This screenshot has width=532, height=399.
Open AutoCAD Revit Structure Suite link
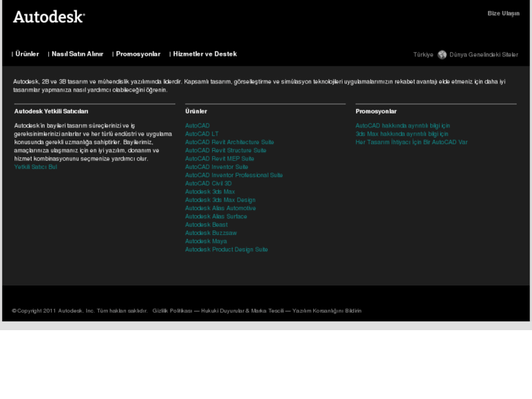(x=225, y=150)
